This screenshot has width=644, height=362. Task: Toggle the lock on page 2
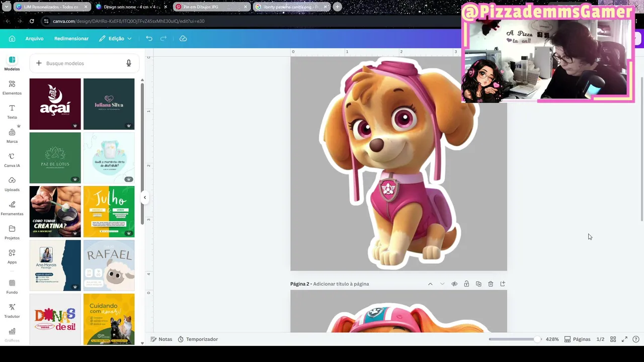tap(466, 284)
